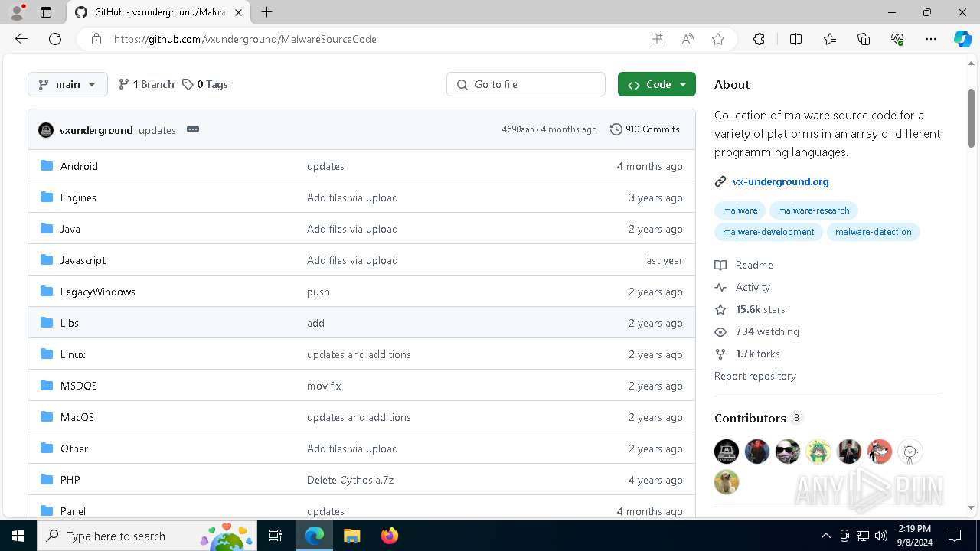980x551 pixels.
Task: Click the Activity pulse icon
Action: (x=720, y=287)
